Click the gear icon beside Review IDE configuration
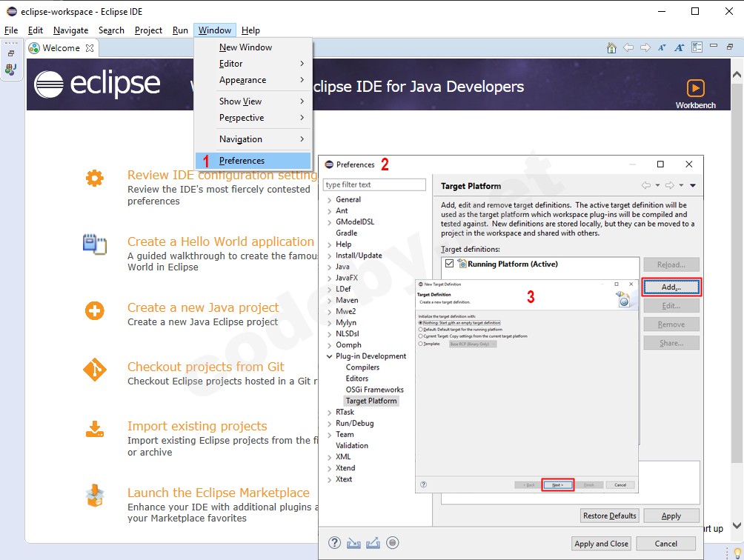The image size is (744, 560). click(94, 179)
